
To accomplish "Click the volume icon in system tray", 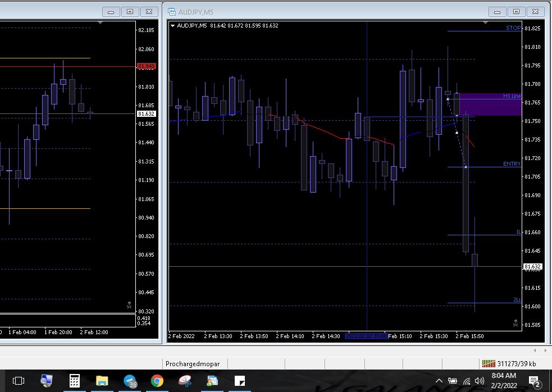I will tap(479, 381).
